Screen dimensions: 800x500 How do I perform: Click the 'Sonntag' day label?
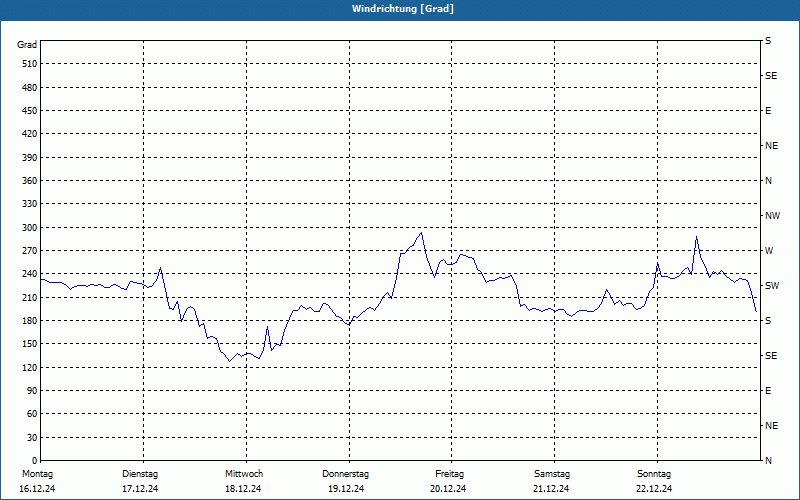click(654, 474)
